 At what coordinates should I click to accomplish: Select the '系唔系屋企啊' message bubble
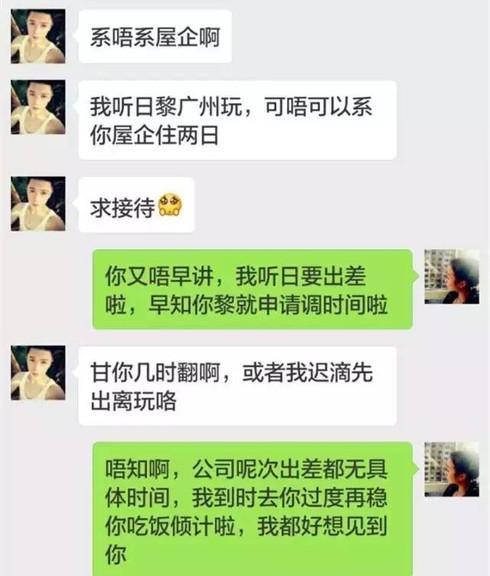tap(155, 36)
